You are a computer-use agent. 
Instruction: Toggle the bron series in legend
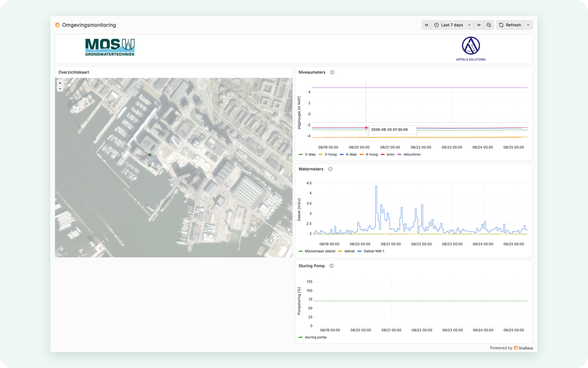(388, 155)
